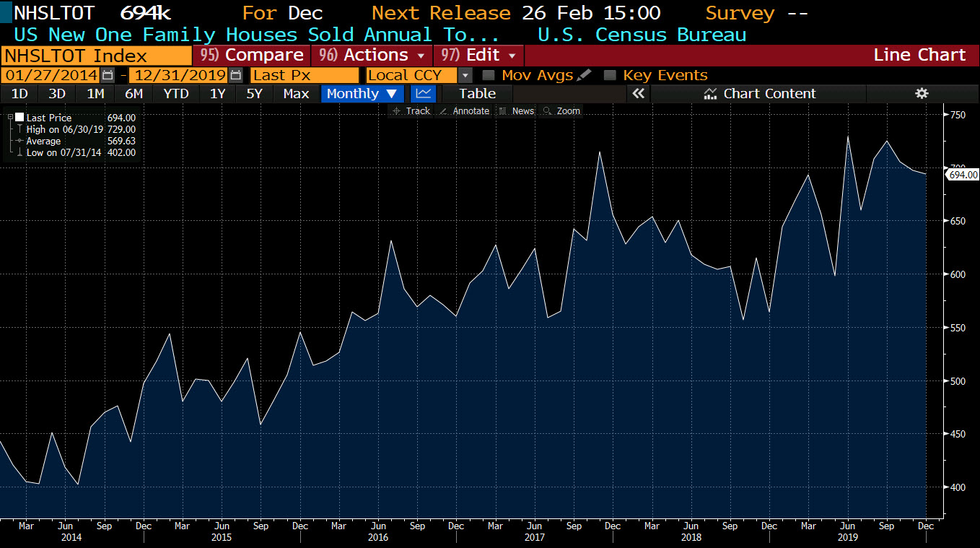Open the News overlay tool

tap(516, 111)
